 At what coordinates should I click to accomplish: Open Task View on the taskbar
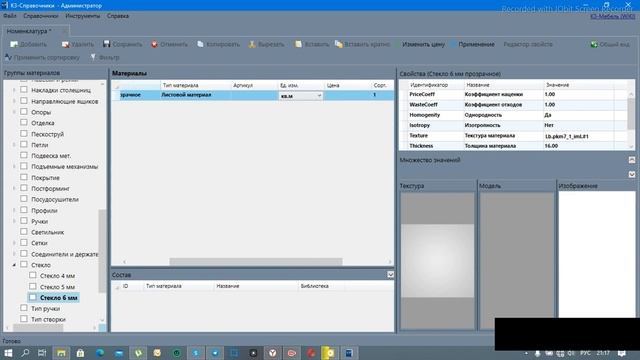42,353
